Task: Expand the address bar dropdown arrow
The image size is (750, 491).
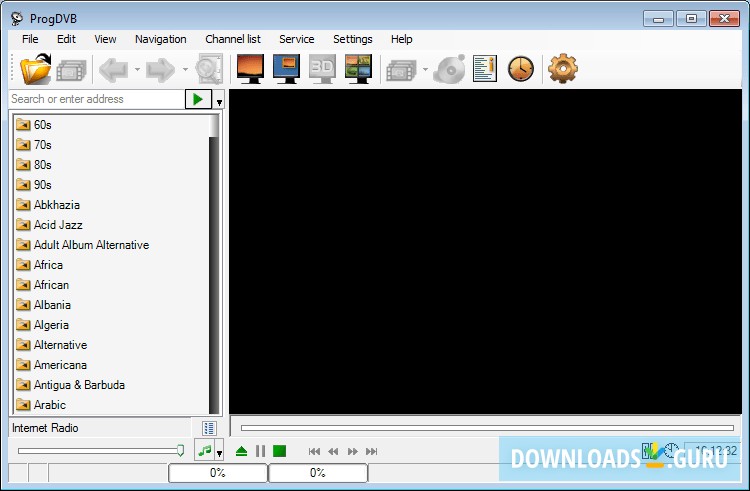Action: coord(219,99)
